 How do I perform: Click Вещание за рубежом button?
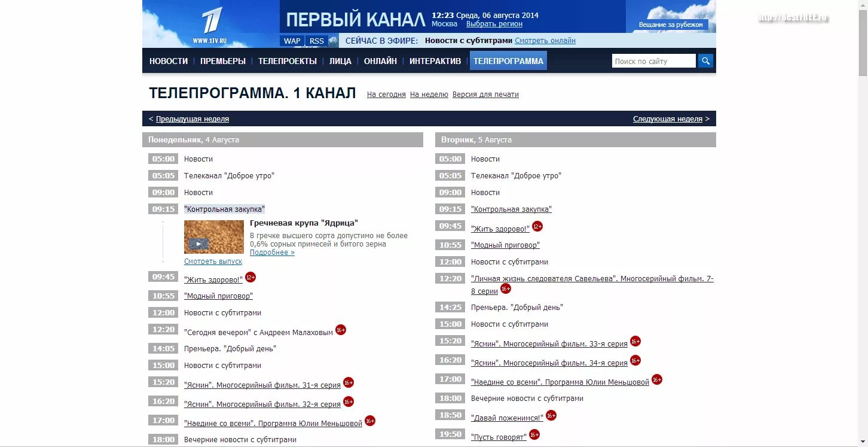click(670, 25)
